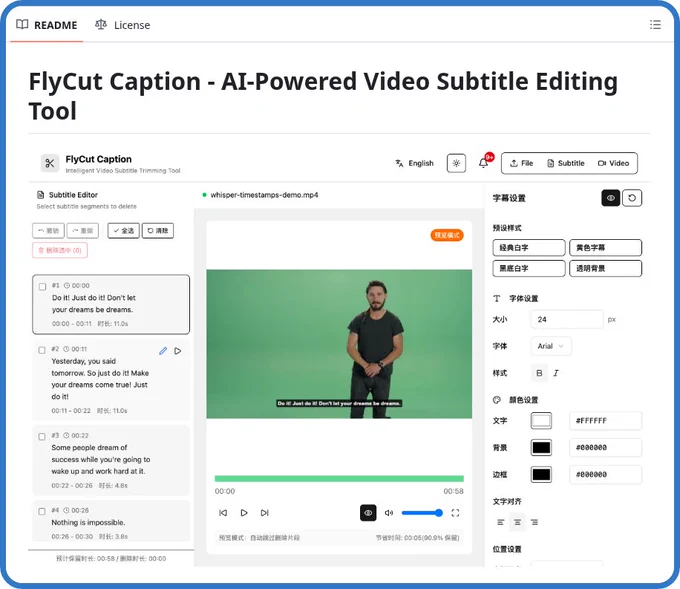The height and width of the screenshot is (589, 680).
Task: Click the video preview frame
Action: click(x=339, y=344)
